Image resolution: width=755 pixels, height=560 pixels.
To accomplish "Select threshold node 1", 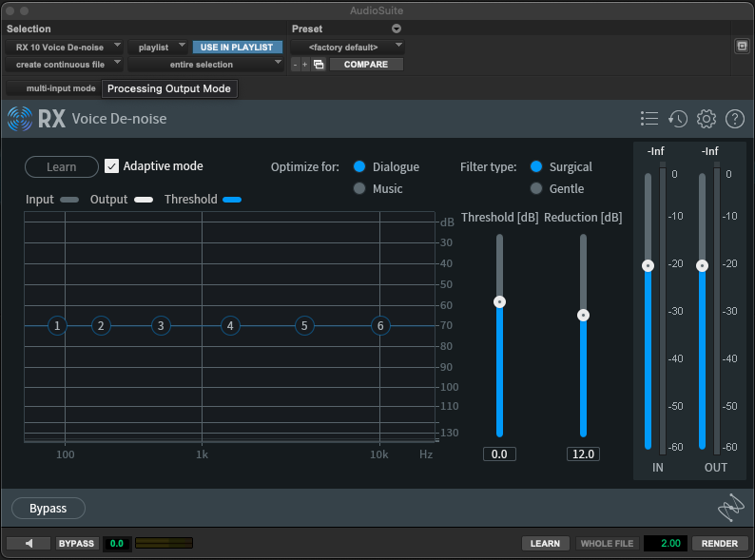I will [57, 326].
